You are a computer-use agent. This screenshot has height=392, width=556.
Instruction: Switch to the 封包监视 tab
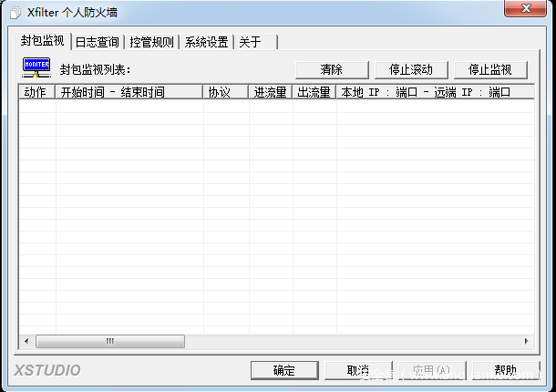[x=43, y=41]
